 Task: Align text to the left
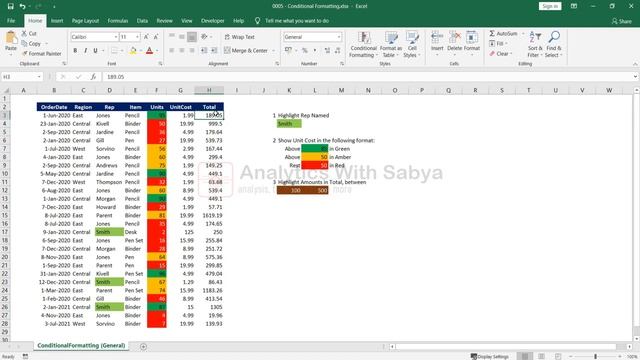(172, 51)
